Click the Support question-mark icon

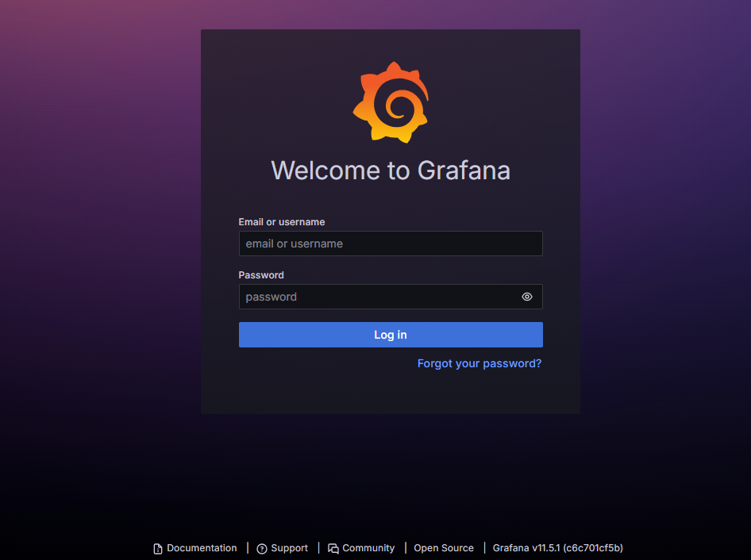(260, 547)
